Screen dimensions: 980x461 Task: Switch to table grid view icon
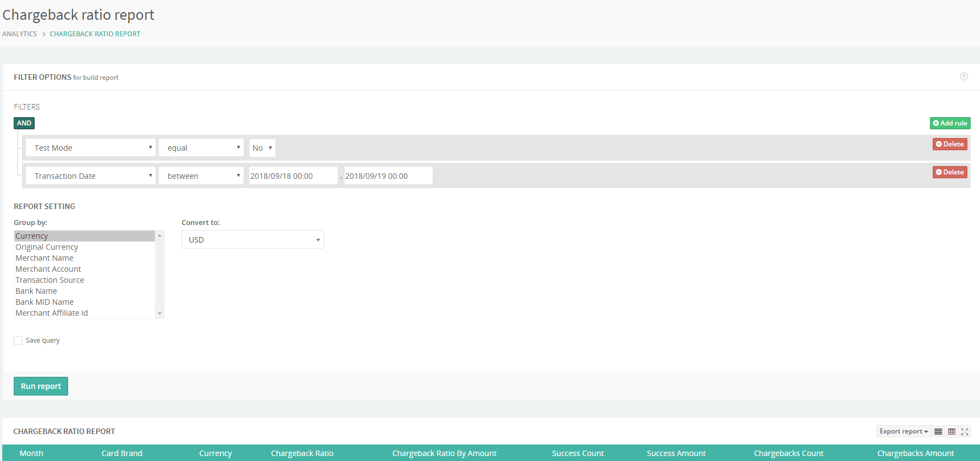point(951,431)
